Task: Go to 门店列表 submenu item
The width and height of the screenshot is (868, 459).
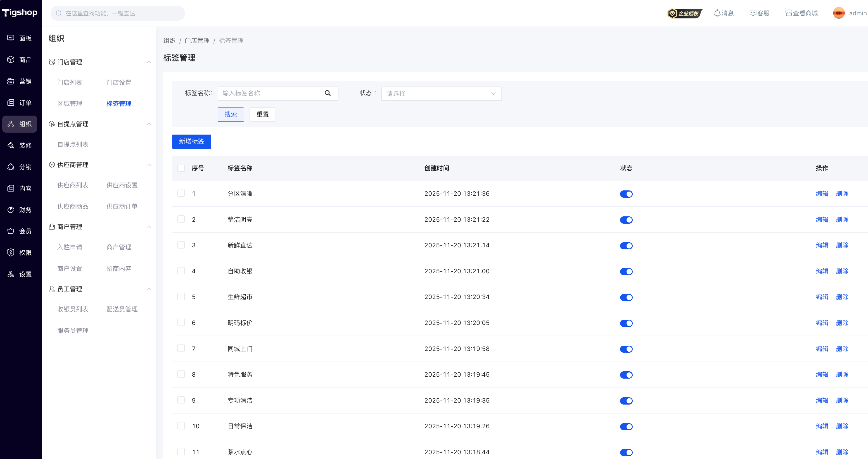Action: 69,83
